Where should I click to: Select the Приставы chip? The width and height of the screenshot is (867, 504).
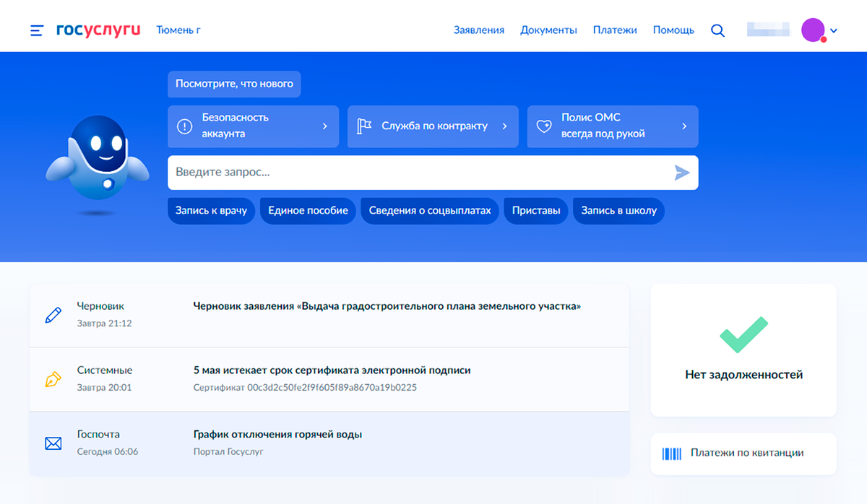coord(536,211)
